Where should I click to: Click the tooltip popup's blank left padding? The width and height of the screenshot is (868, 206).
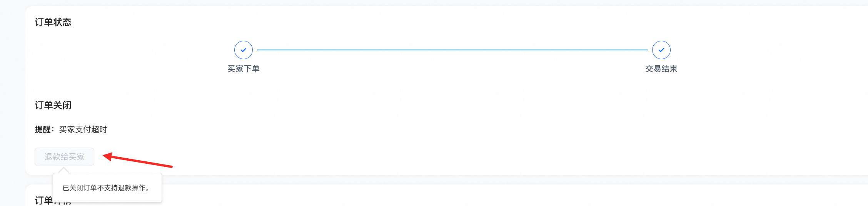[x=58, y=188]
